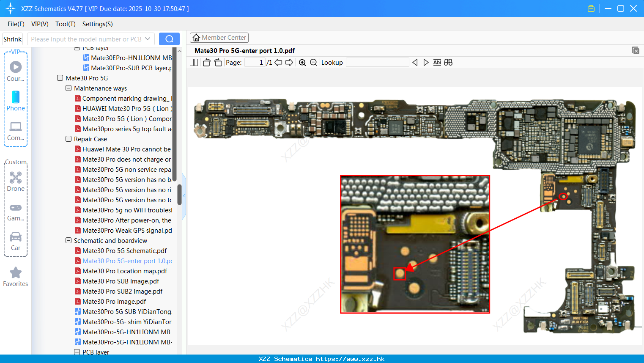Click the blue search button
This screenshot has width=644, height=363.
[x=169, y=39]
